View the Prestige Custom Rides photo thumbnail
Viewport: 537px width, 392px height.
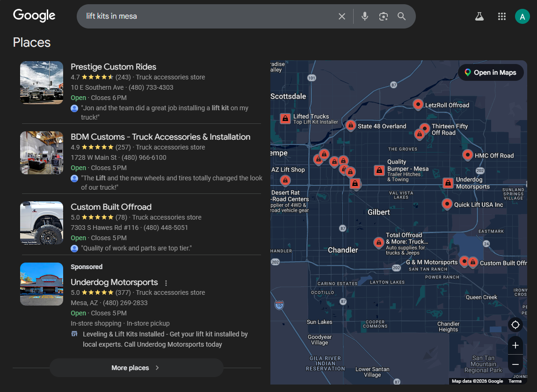pyautogui.click(x=42, y=82)
